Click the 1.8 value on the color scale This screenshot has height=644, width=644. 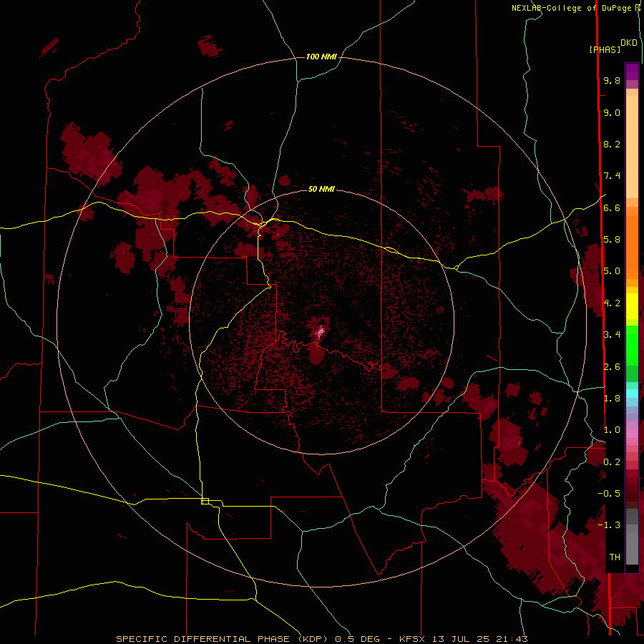tap(612, 399)
